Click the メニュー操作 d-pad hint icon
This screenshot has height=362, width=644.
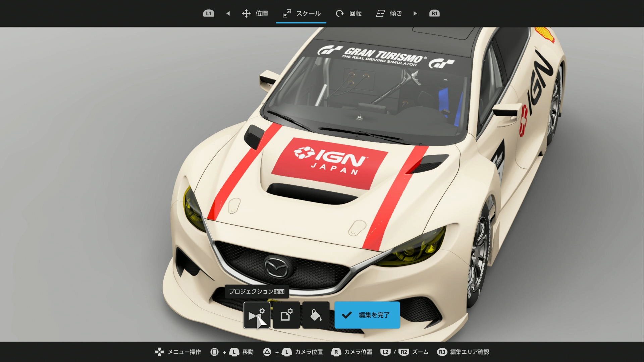[x=159, y=352]
